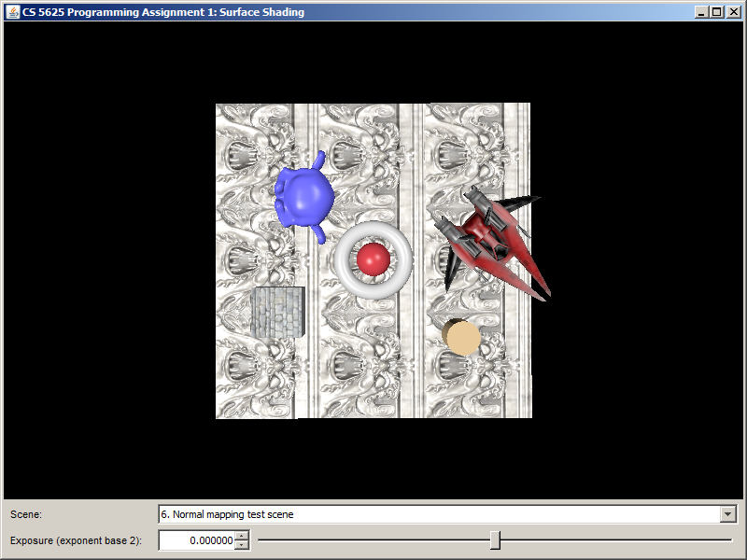This screenshot has width=747, height=560.
Task: Minimize the Surface Shading window
Action: (x=700, y=12)
